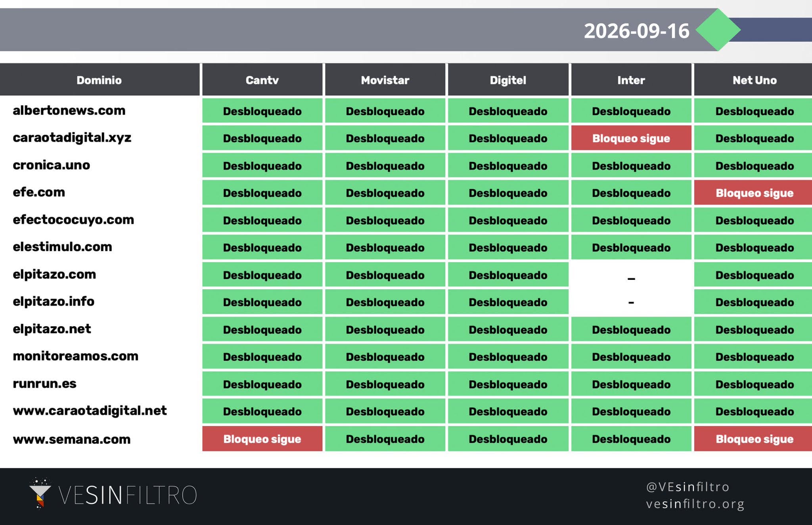Viewport: 812px width, 525px height.
Task: Click the cronica.uno domain name
Action: click(x=51, y=165)
